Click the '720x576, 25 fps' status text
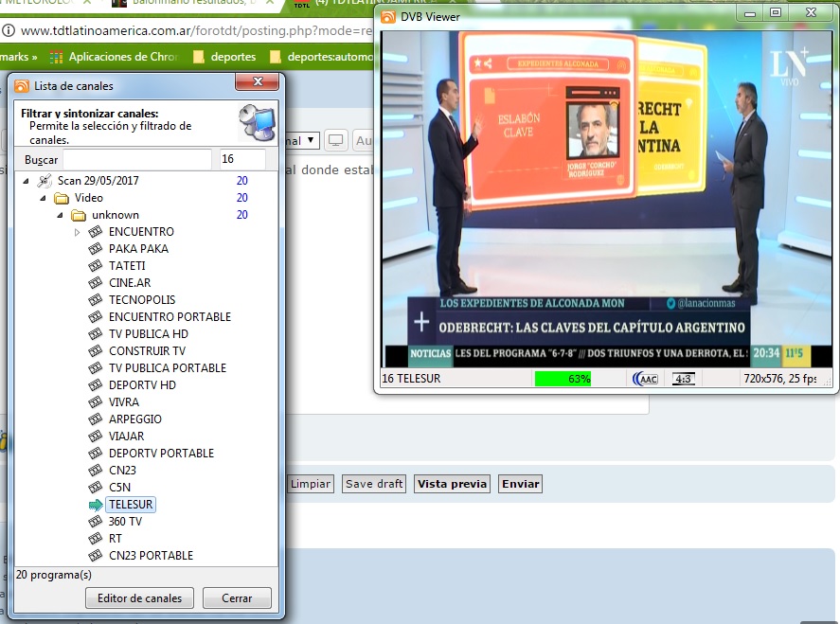Image resolution: width=840 pixels, height=624 pixels. tap(779, 379)
